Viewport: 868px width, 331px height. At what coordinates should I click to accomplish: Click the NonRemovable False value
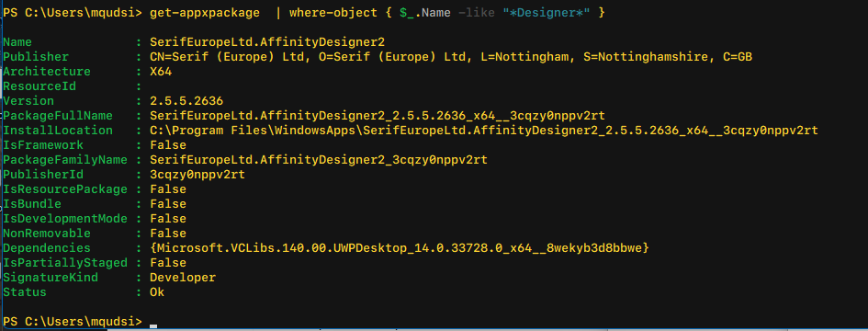click(168, 234)
